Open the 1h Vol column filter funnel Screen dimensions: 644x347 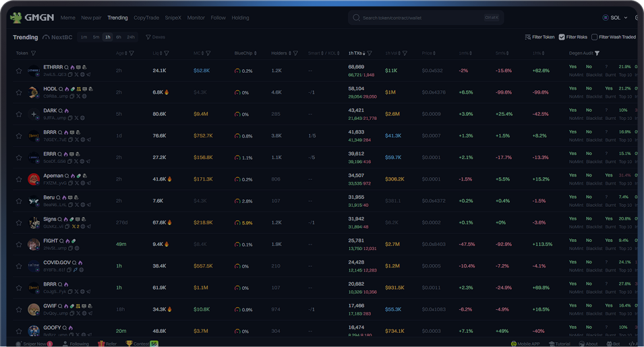tap(405, 53)
